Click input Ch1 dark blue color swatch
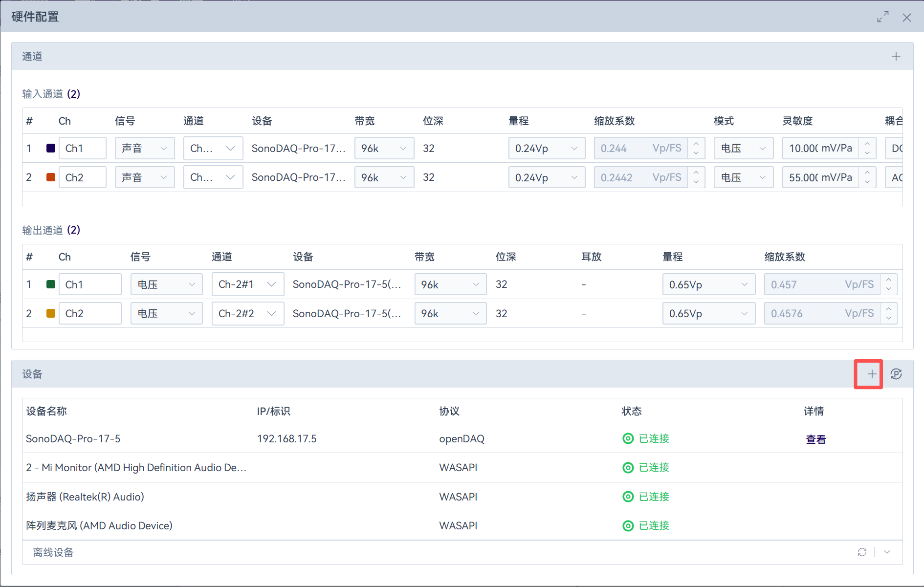 coord(51,148)
